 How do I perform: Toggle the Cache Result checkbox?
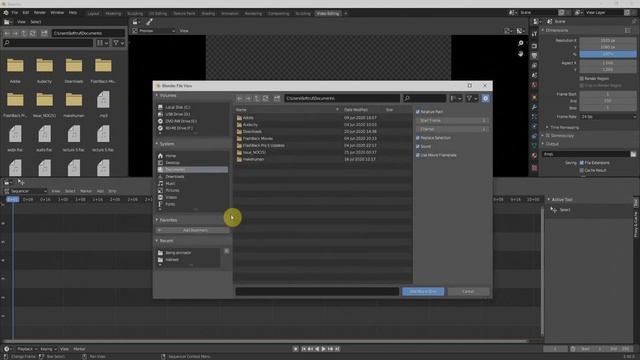click(582, 170)
